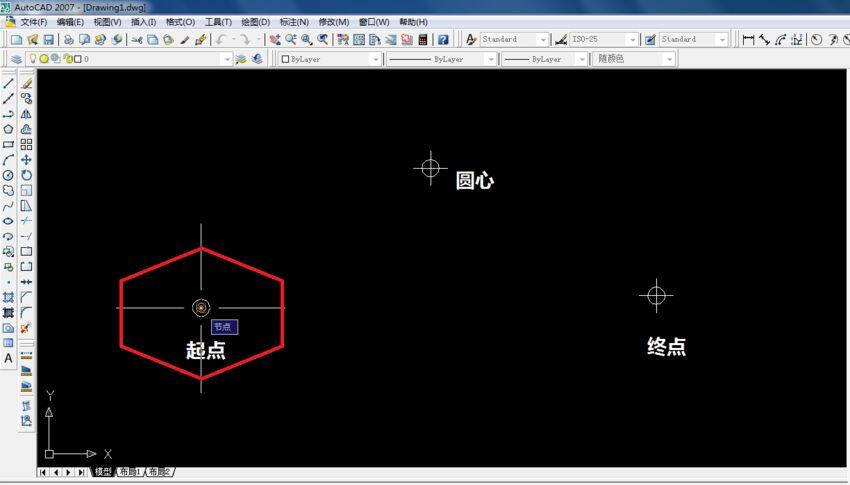Open the 标注(N) menu
This screenshot has height=485, width=850.
tap(294, 22)
